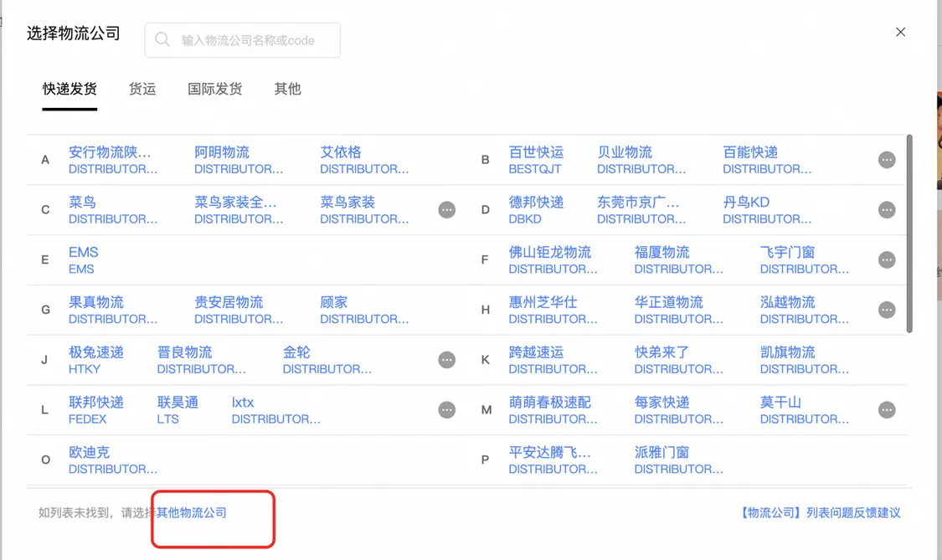Image resolution: width=942 pixels, height=560 pixels.
Task: Click 其他物流公司 link
Action: pos(192,512)
